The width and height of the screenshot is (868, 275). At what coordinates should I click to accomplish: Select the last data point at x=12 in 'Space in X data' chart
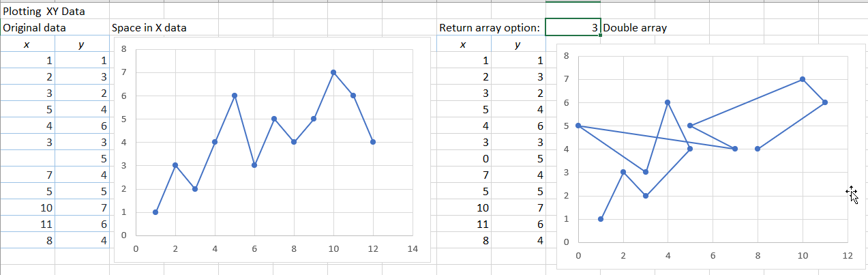click(373, 142)
